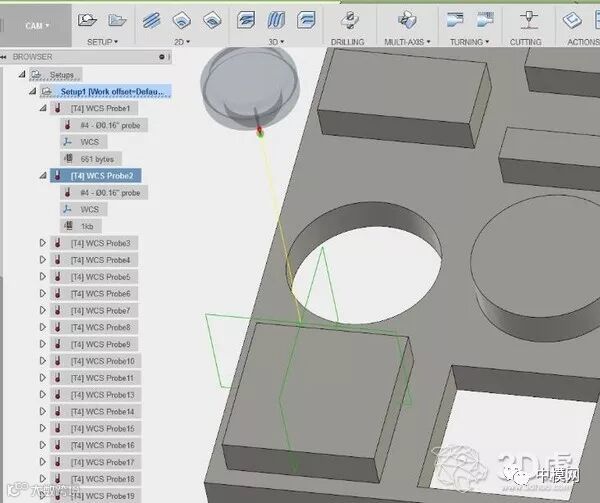Click the Cutting operation icon

pos(529,20)
